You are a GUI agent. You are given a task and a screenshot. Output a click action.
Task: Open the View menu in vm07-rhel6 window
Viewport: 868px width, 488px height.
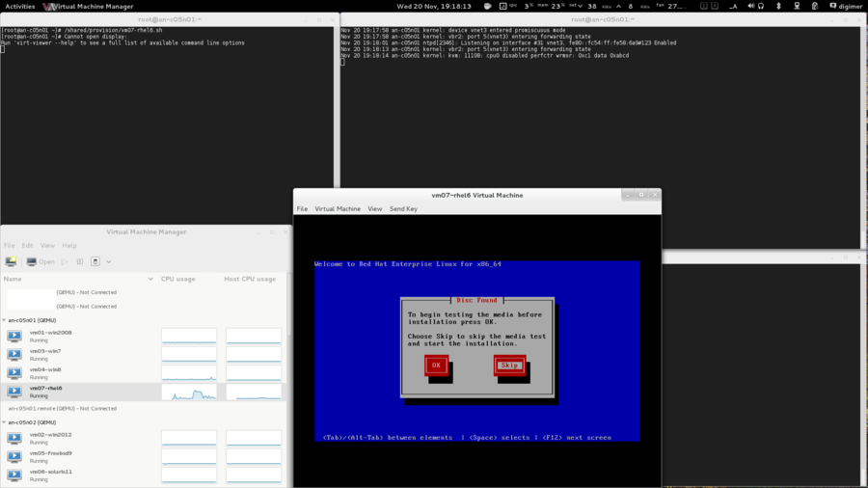[x=375, y=208]
